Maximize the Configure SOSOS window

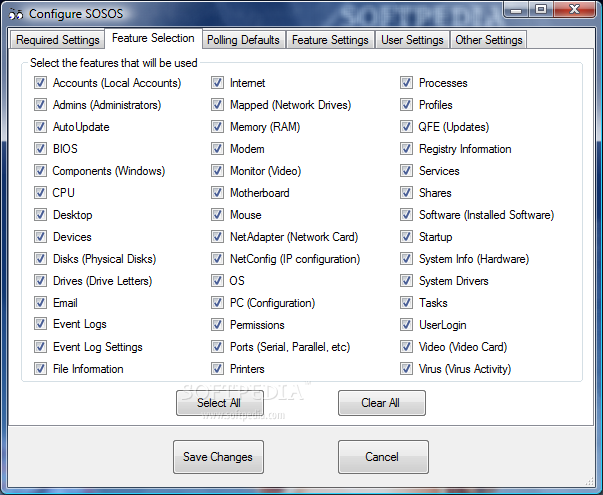point(541,9)
